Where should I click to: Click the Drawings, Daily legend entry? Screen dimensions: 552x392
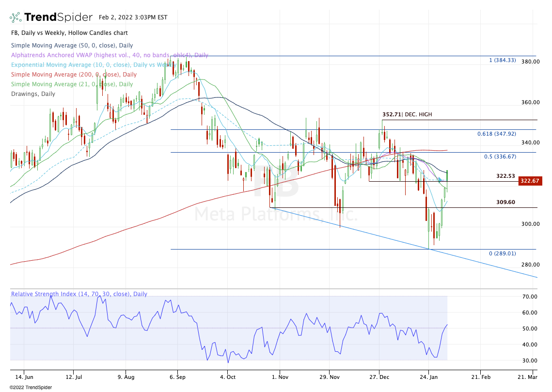point(33,94)
